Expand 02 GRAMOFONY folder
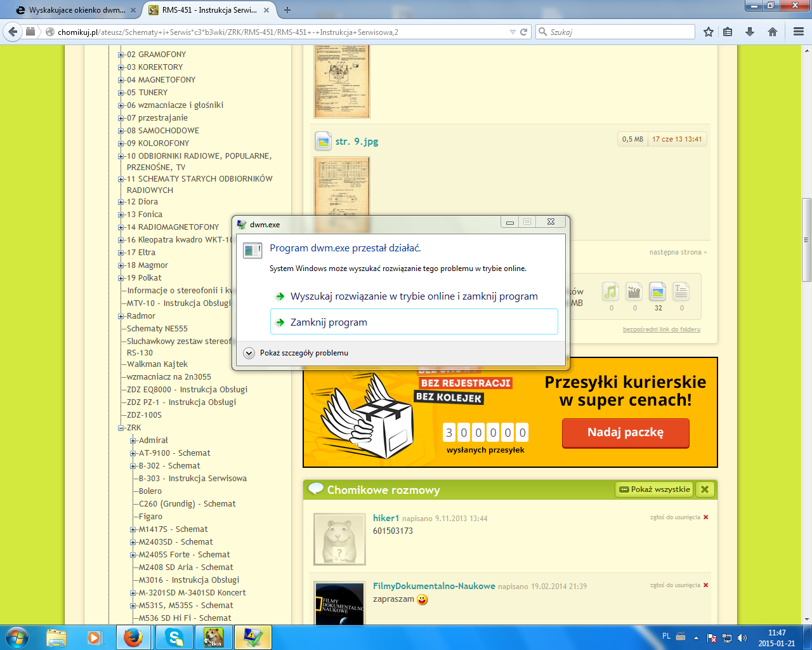 (121, 55)
